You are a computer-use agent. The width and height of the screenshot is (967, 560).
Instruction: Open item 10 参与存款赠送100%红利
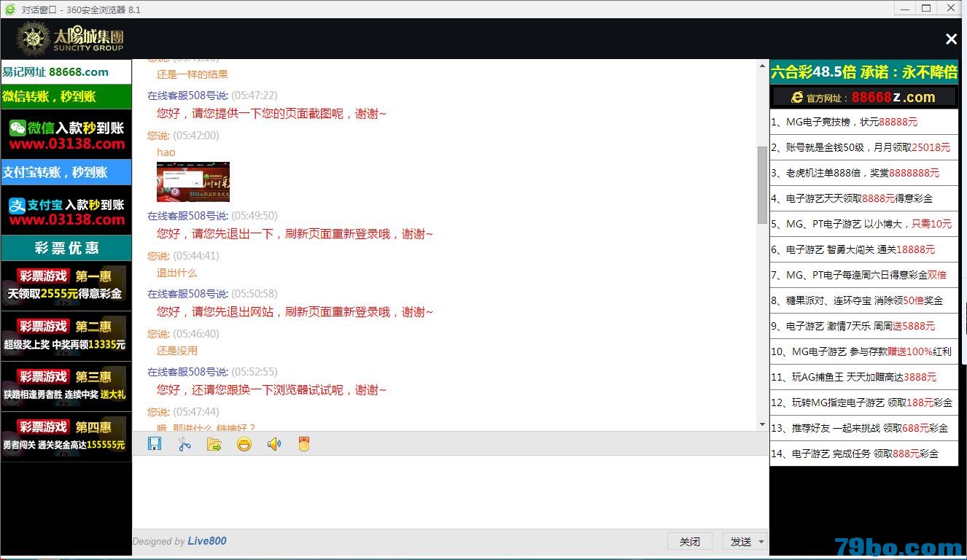click(864, 351)
